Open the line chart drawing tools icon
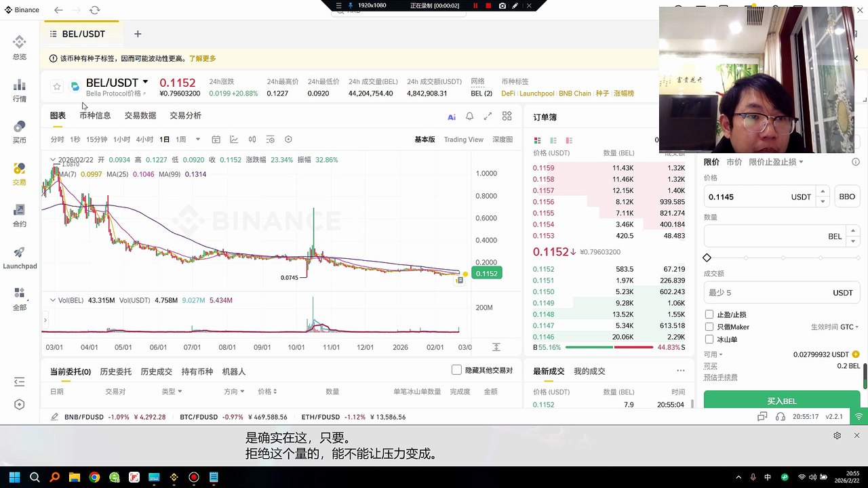Screen dimensions: 868x488 (x=234, y=140)
